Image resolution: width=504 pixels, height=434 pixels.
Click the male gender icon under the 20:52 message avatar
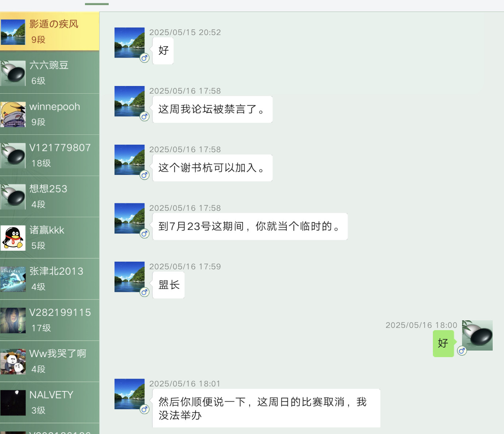click(x=145, y=58)
